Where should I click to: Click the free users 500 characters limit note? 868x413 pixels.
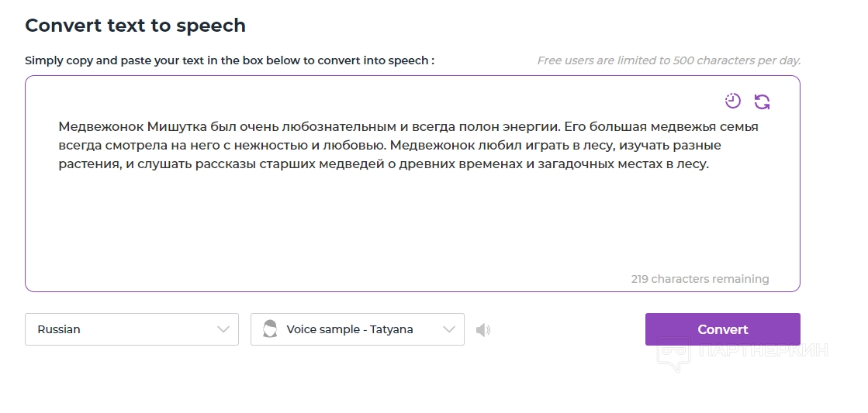click(669, 60)
